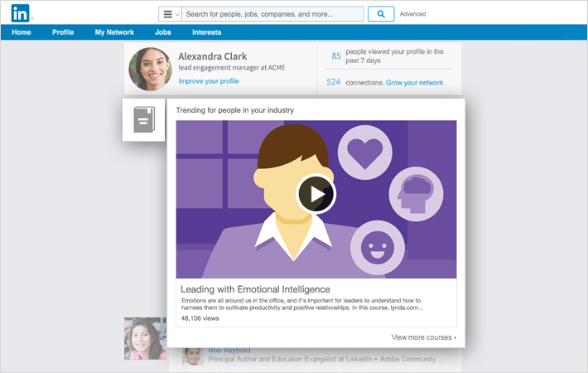Open the Jobs menu
Screen dimensions: 588x373
(x=163, y=32)
